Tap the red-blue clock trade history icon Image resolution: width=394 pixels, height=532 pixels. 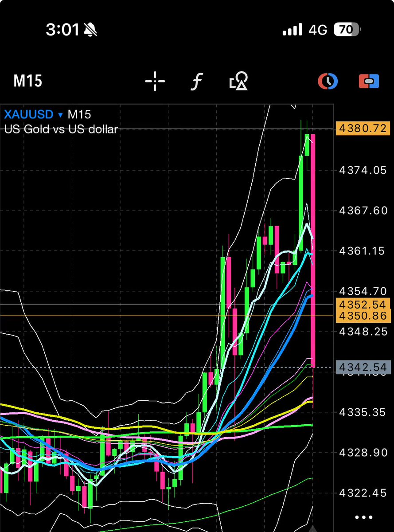point(328,81)
